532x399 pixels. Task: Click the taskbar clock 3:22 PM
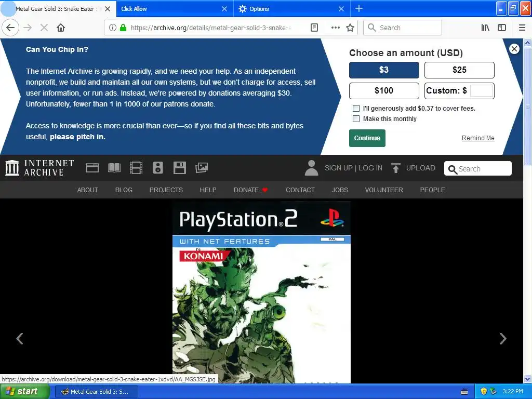(x=512, y=392)
